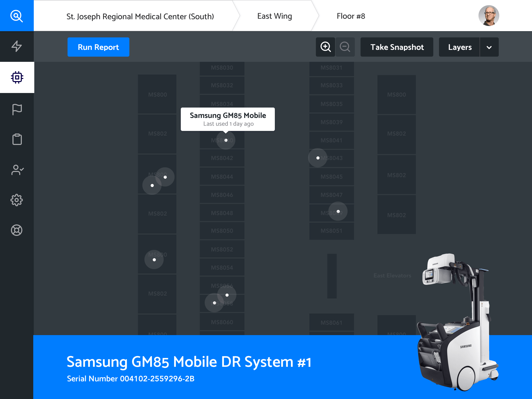Screen dimensions: 532x399
Task: Zoom in on the floor map
Action: pyautogui.click(x=325, y=47)
